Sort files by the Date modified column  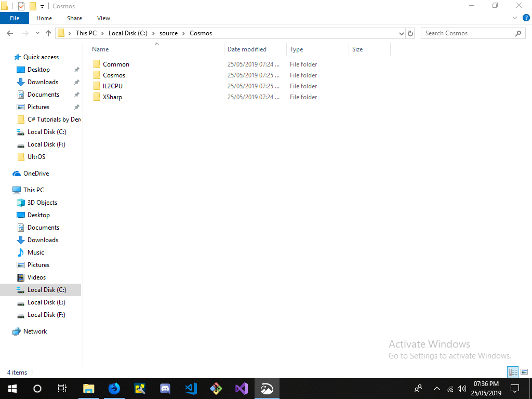tap(248, 49)
